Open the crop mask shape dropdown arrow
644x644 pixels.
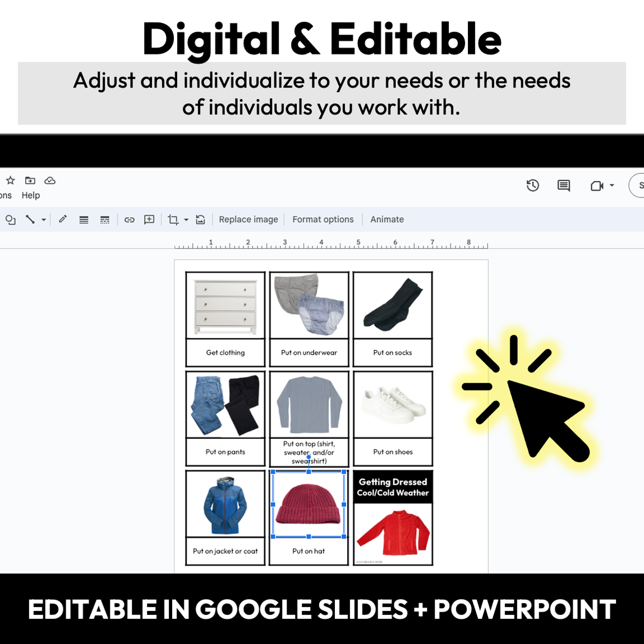coord(186,220)
